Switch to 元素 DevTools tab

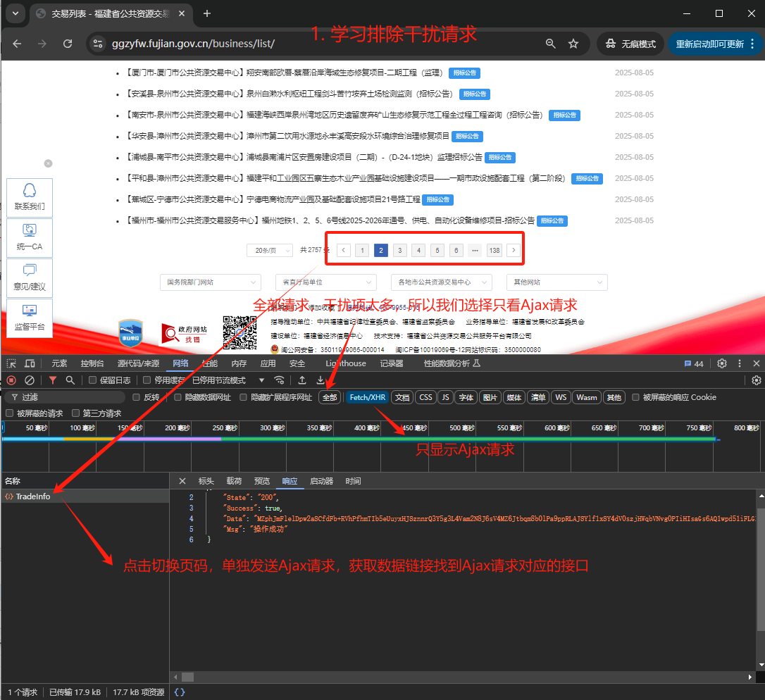[59, 363]
